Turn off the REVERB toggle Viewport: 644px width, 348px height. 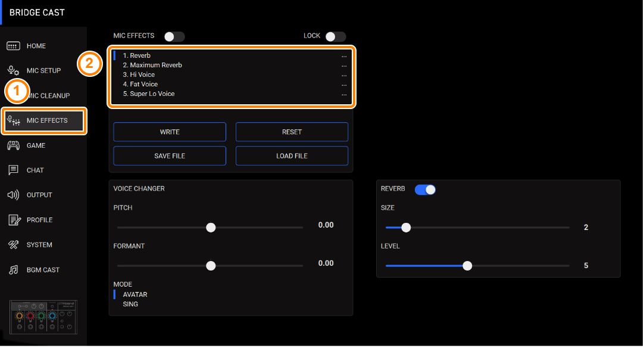click(x=425, y=189)
